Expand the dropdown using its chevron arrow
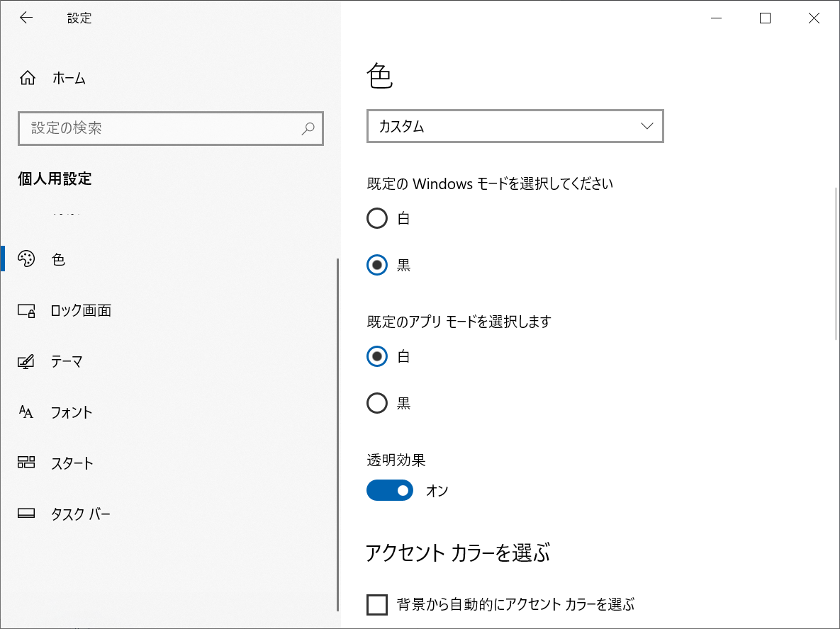 [647, 126]
